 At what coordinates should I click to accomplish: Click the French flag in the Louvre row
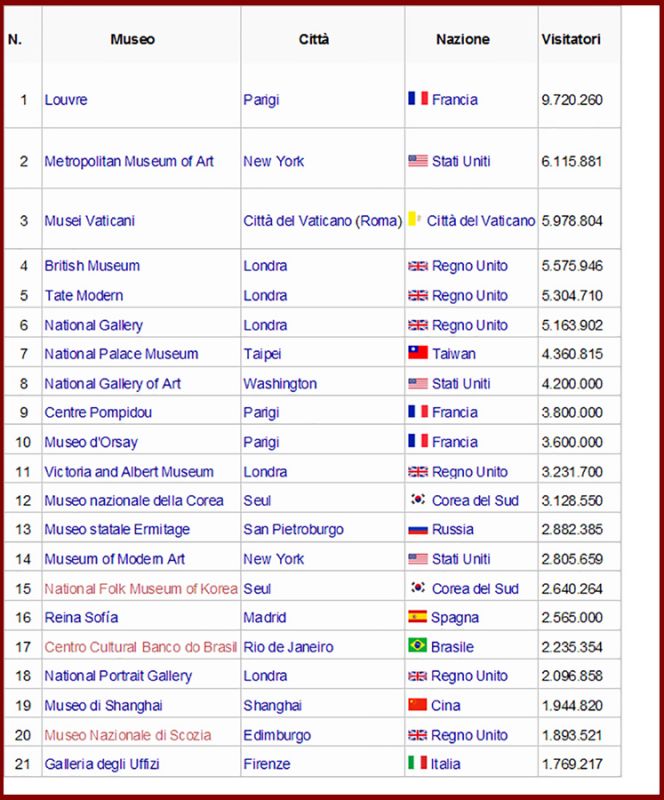[x=418, y=98]
